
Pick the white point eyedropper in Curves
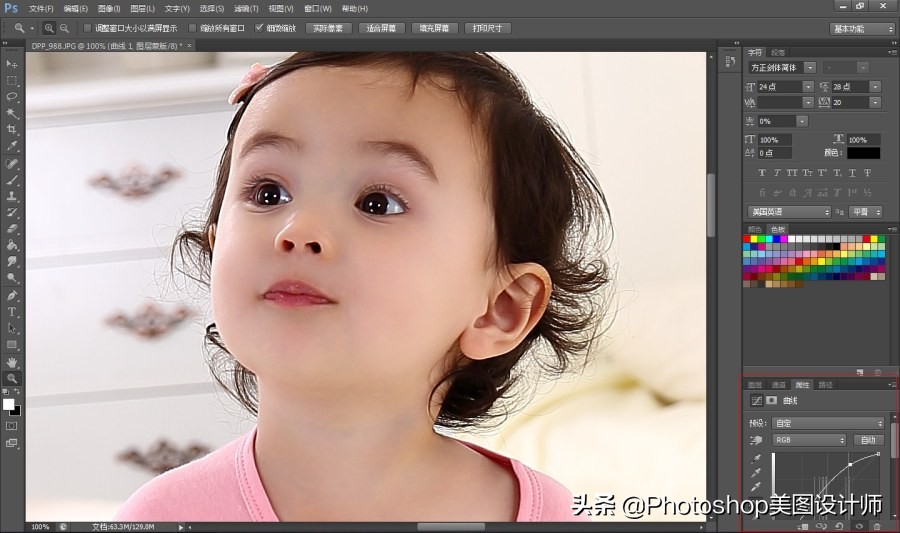pyautogui.click(x=756, y=487)
